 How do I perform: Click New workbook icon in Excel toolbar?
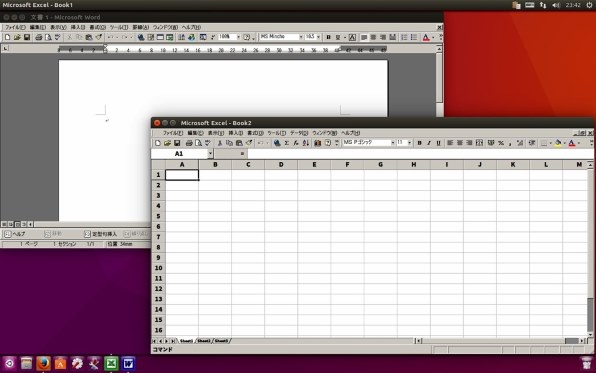click(x=158, y=143)
